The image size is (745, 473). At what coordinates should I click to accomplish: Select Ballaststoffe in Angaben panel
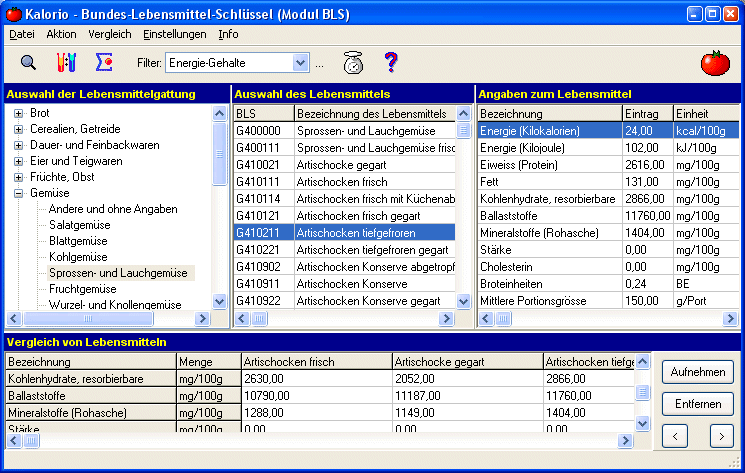click(x=609, y=216)
